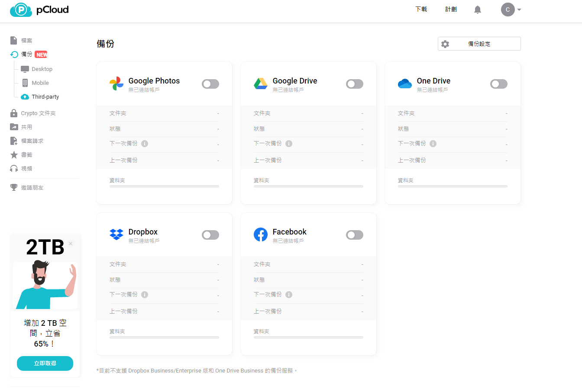The height and width of the screenshot is (392, 582).
Task: Close the 2TB promotion banner
Action: click(x=71, y=244)
